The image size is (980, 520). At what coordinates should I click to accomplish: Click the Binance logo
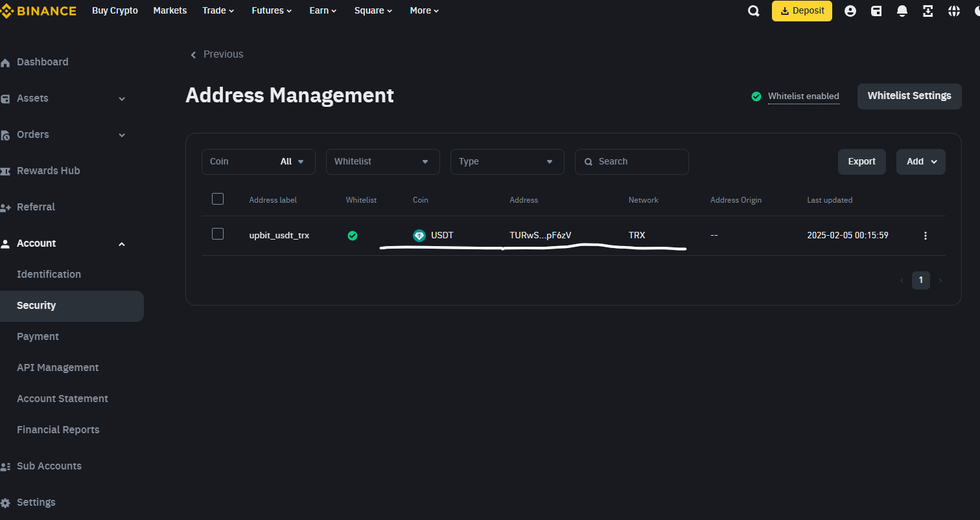pos(38,11)
